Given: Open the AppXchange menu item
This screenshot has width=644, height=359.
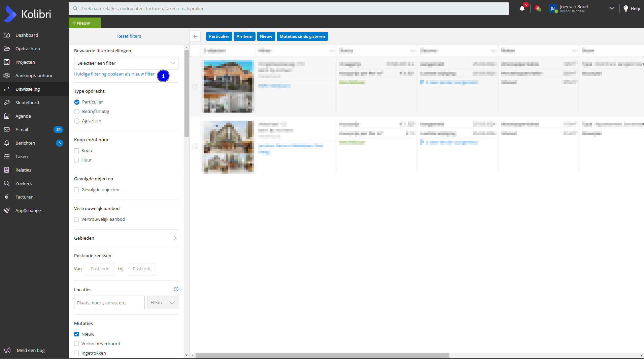Looking at the screenshot, I should [34, 210].
